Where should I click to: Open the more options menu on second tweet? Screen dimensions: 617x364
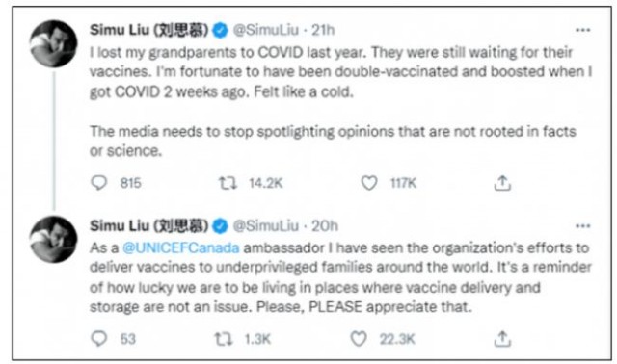[582, 226]
